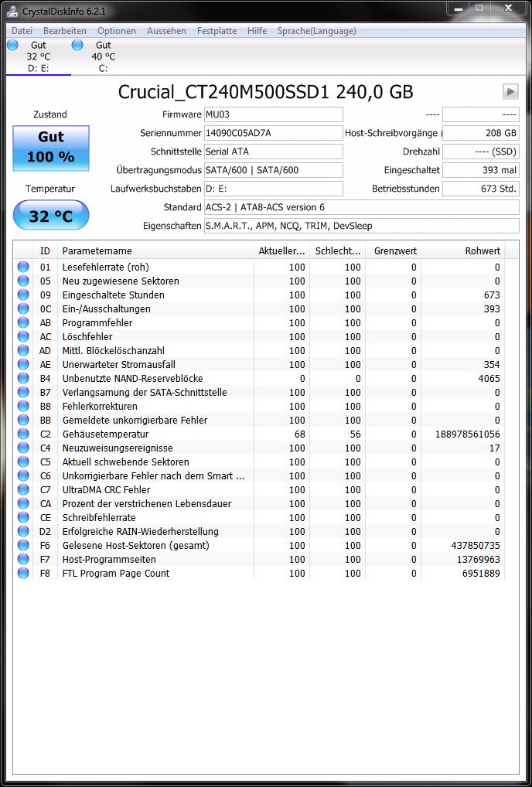
Task: Click the 32 °C temperature button
Action: click(51, 216)
